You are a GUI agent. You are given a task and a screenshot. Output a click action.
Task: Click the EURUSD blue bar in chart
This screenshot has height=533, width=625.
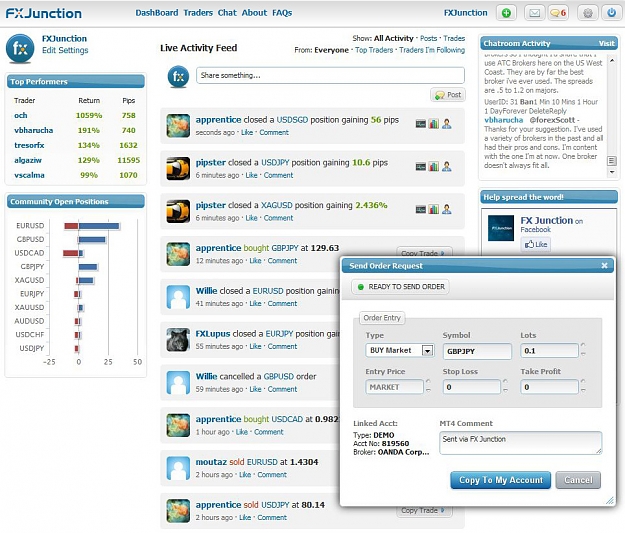tap(99, 226)
